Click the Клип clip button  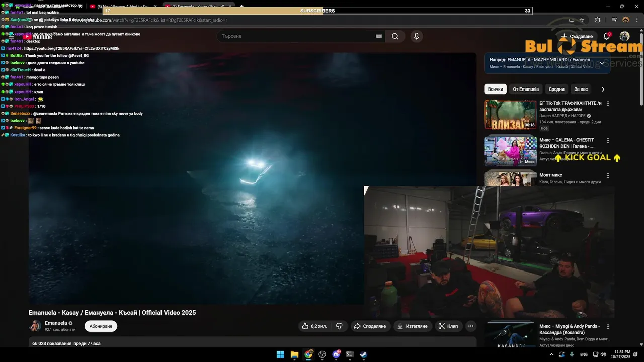[x=449, y=326]
